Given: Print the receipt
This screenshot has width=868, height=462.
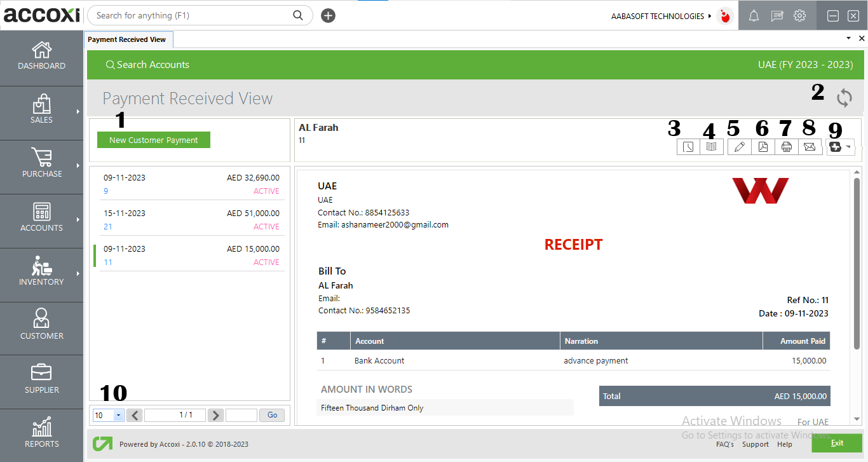Looking at the screenshot, I should tap(787, 146).
